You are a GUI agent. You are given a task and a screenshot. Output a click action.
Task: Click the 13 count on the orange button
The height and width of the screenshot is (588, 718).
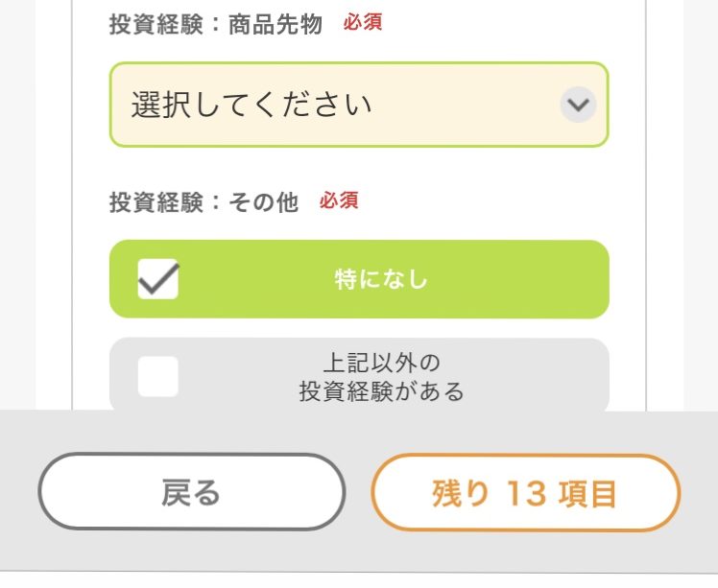[x=526, y=493]
